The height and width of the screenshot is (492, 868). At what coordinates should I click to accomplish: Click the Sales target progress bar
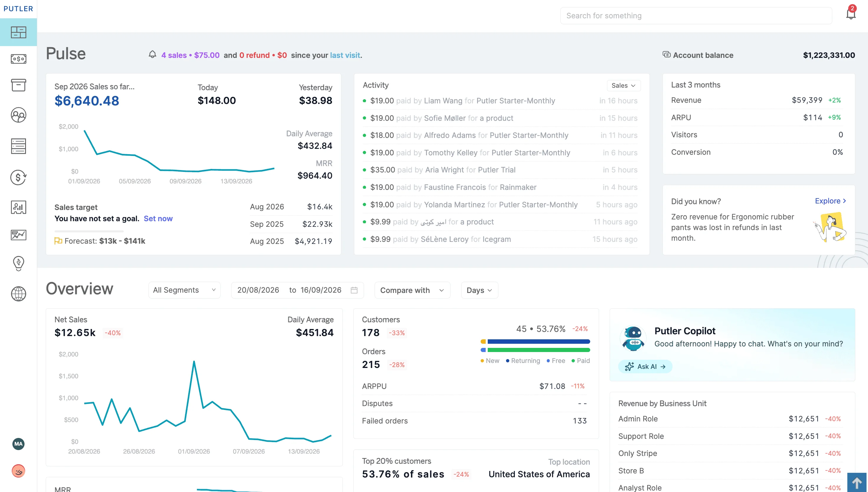89,231
